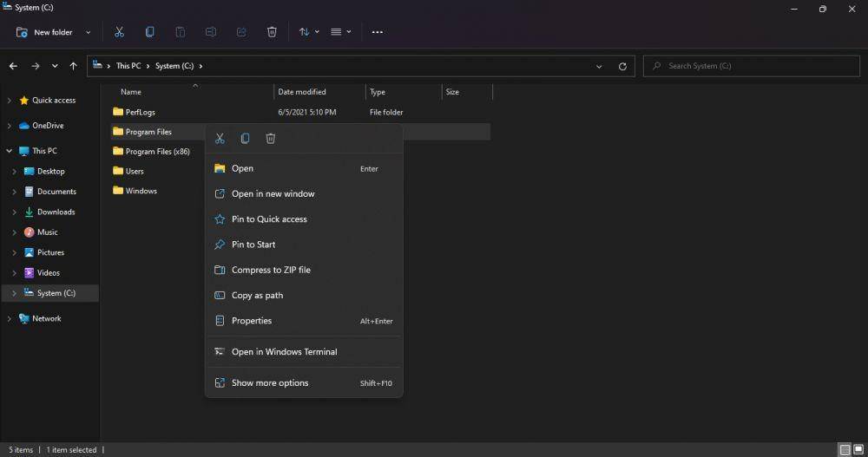Choose Open in new window

coord(304,193)
